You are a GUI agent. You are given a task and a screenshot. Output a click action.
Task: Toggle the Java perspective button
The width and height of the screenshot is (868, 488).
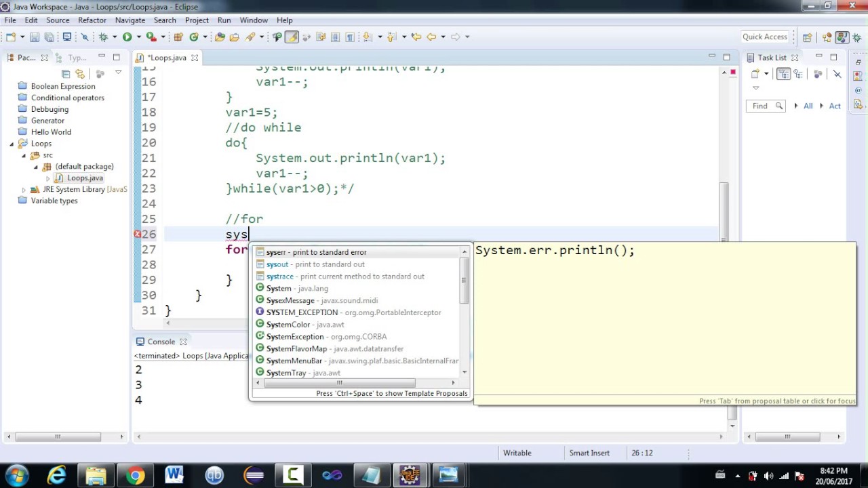pyautogui.click(x=842, y=37)
